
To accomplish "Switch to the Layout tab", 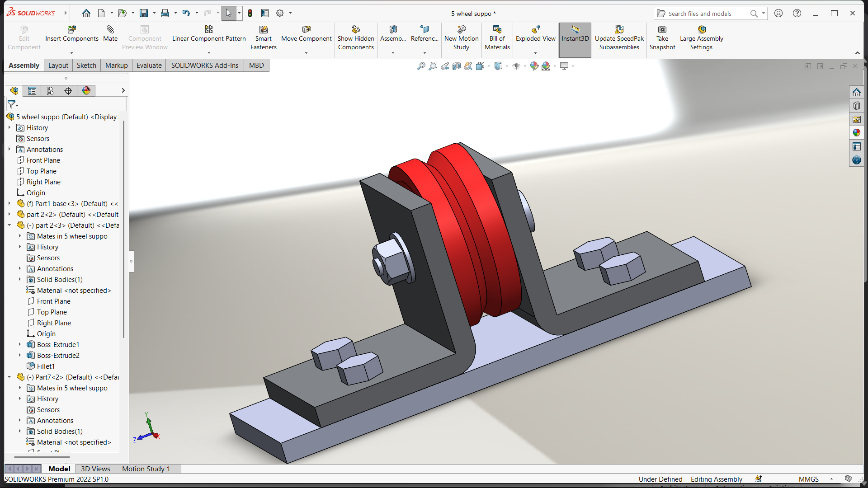I will coord(58,66).
